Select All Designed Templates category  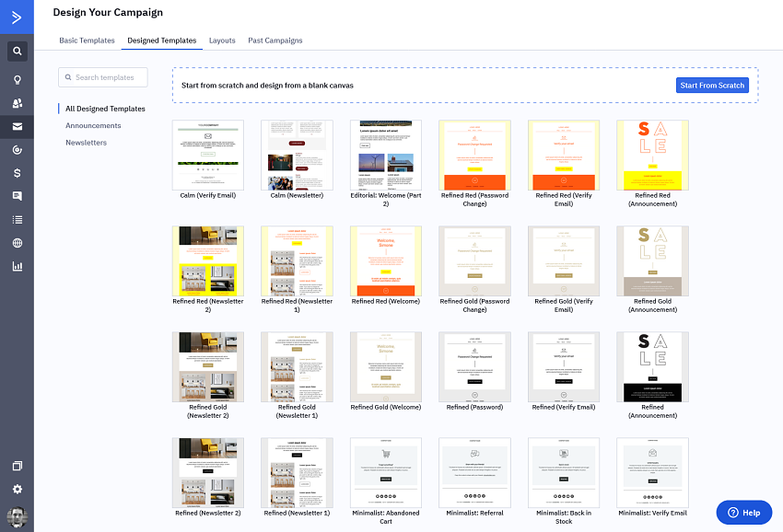click(105, 109)
